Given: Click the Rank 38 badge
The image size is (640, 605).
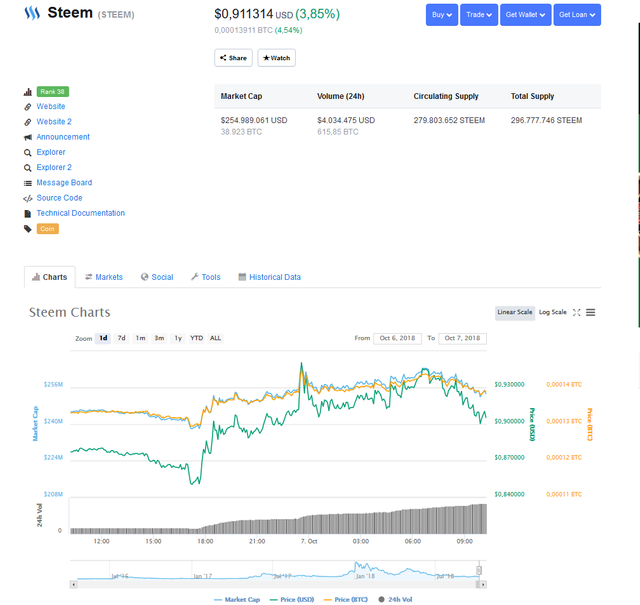Looking at the screenshot, I should pos(53,91).
